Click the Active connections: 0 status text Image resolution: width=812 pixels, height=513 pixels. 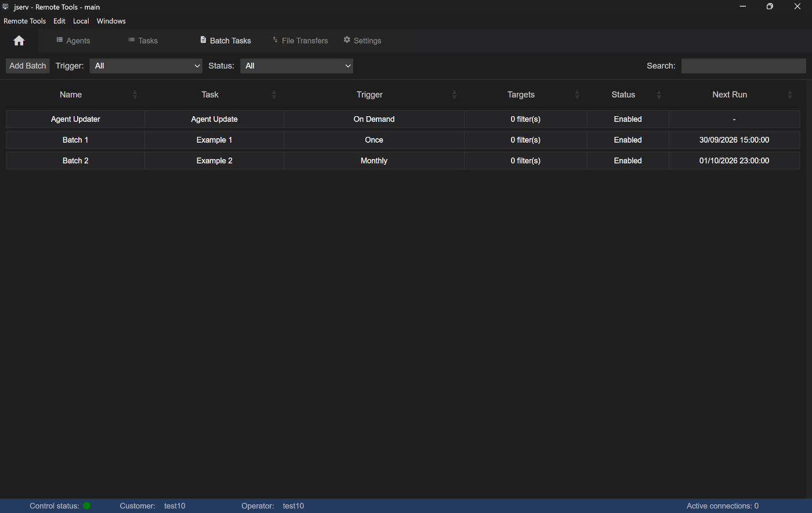click(x=723, y=506)
